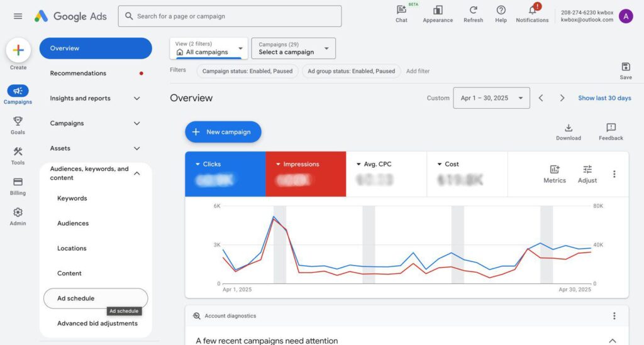The image size is (644, 345).
Task: Click the New campaign button
Action: (223, 132)
